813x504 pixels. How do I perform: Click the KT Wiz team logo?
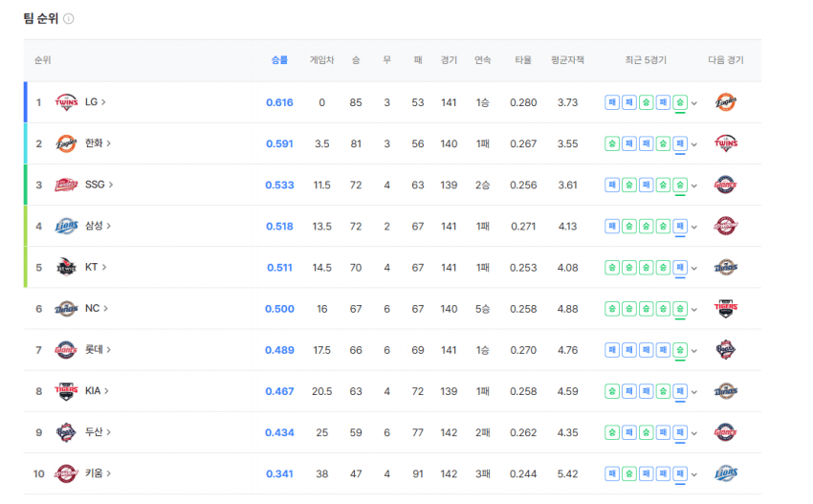(65, 267)
